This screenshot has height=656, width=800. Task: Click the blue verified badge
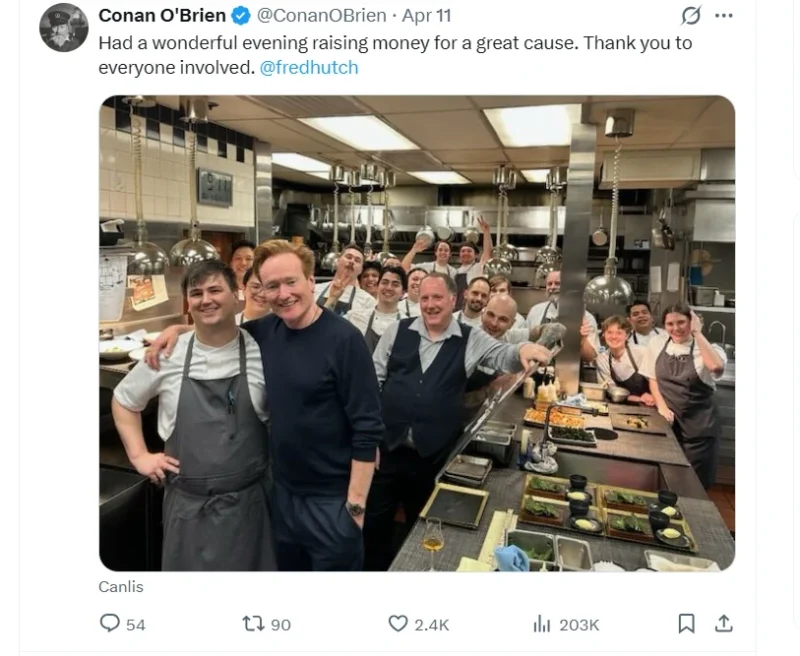(x=239, y=15)
